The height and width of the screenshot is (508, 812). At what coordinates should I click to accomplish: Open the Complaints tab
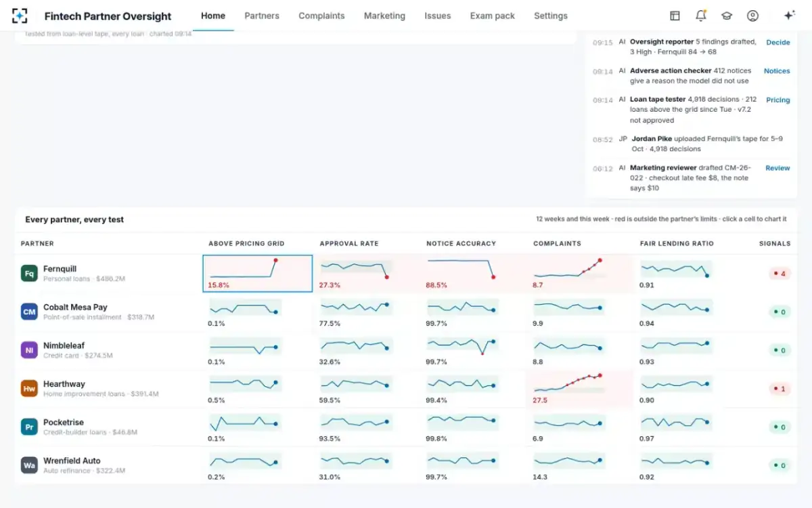321,16
